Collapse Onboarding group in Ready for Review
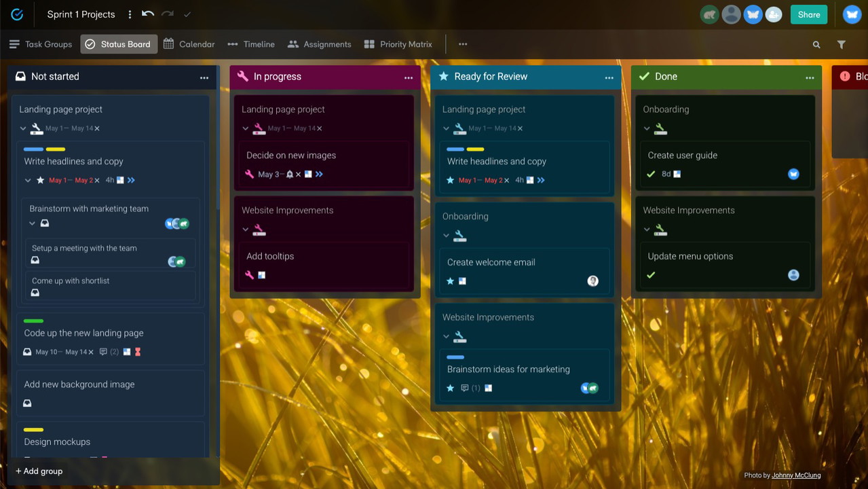This screenshot has width=868, height=489. click(x=446, y=236)
